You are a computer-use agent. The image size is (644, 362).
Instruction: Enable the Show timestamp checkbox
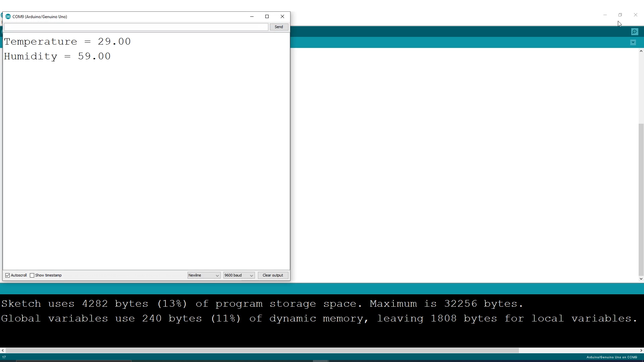32,275
